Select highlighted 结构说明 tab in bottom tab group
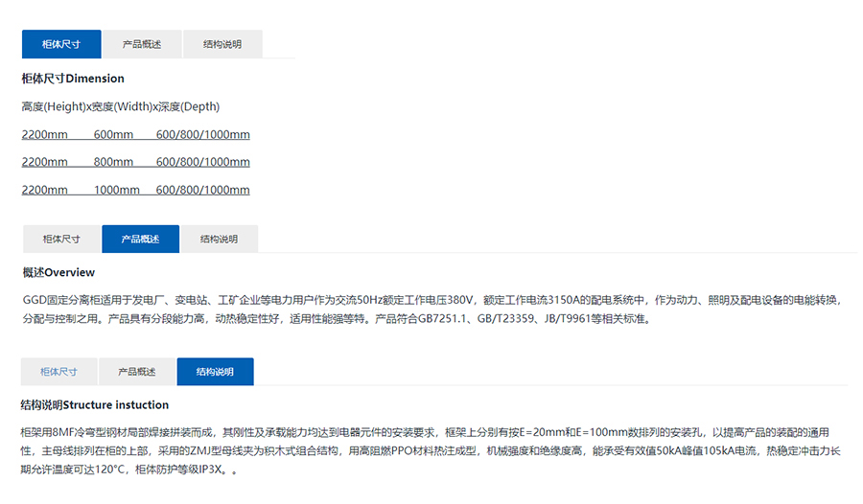This screenshot has width=863, height=504. tap(215, 371)
